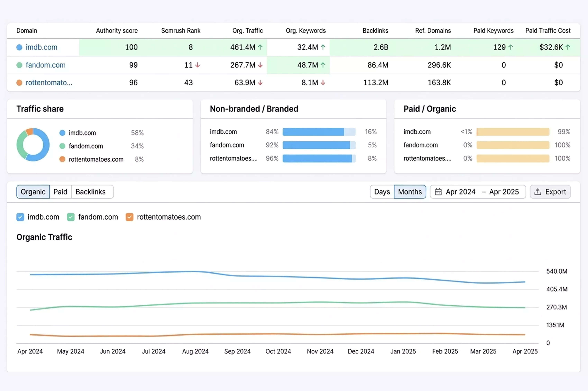Sort table by Org. Traffic header

point(247,31)
